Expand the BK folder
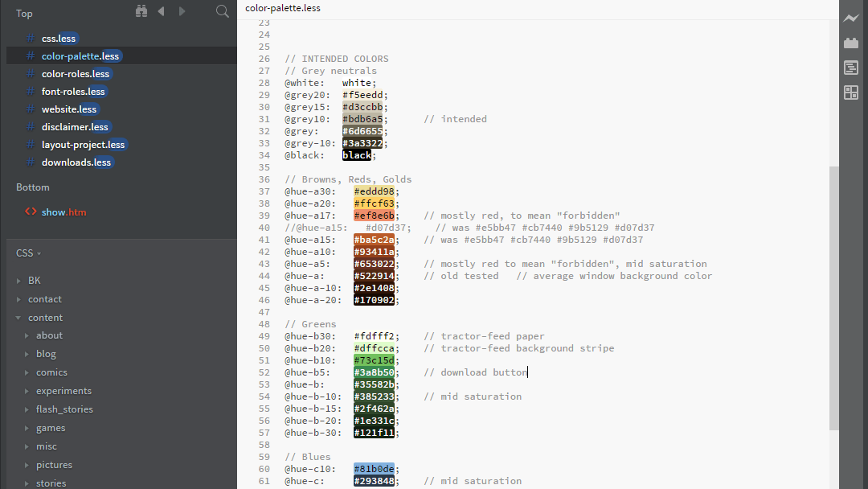 (x=19, y=281)
